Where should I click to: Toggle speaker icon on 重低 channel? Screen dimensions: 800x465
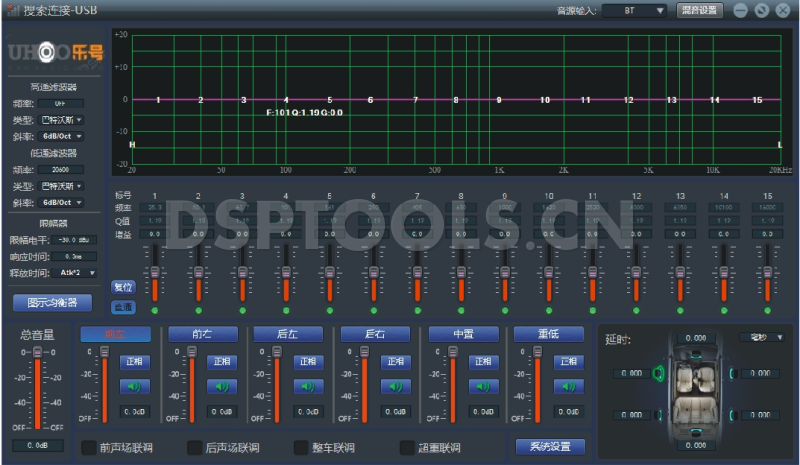(x=570, y=387)
